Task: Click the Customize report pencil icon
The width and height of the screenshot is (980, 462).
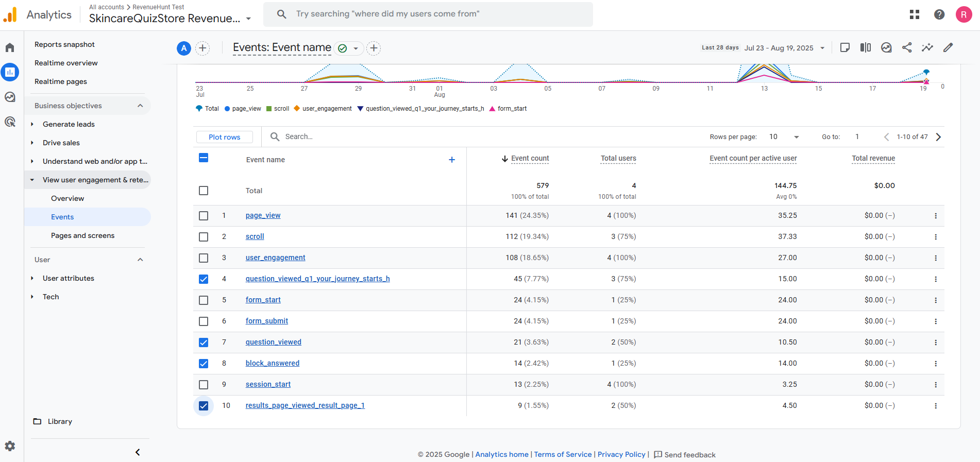Action: click(x=948, y=47)
